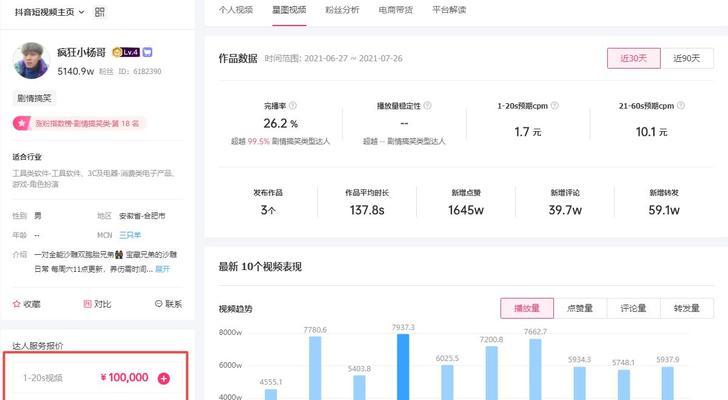728x400 pixels.
Task: Click the 1645w new likes value
Action: pyautogui.click(x=466, y=210)
